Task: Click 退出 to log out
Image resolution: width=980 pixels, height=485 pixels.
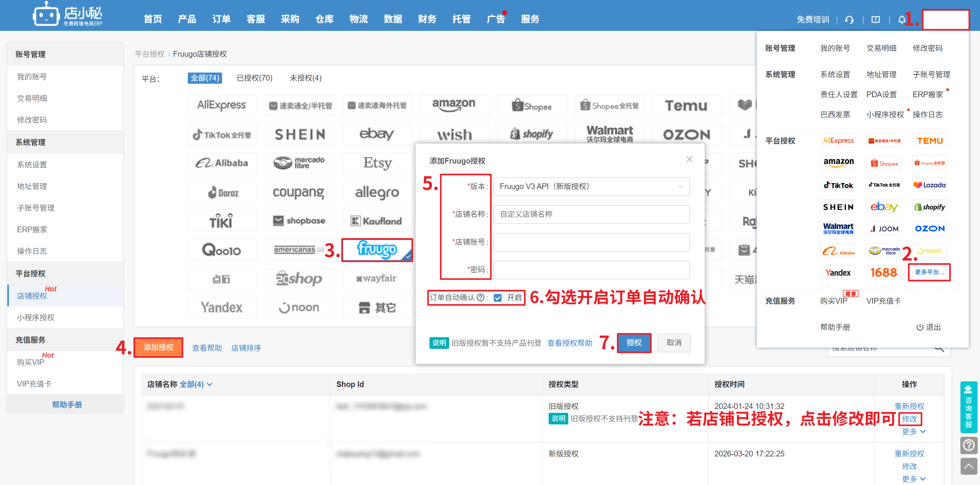Action: tap(928, 327)
